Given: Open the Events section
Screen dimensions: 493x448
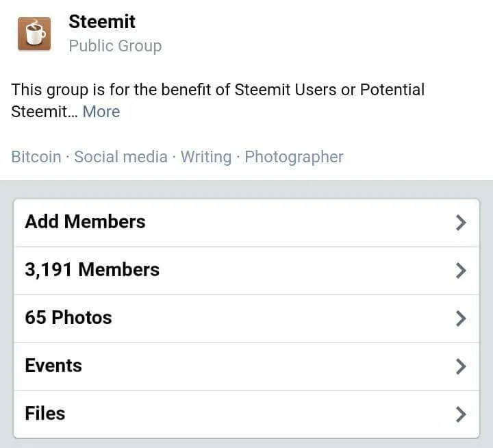Looking at the screenshot, I should [x=246, y=366].
